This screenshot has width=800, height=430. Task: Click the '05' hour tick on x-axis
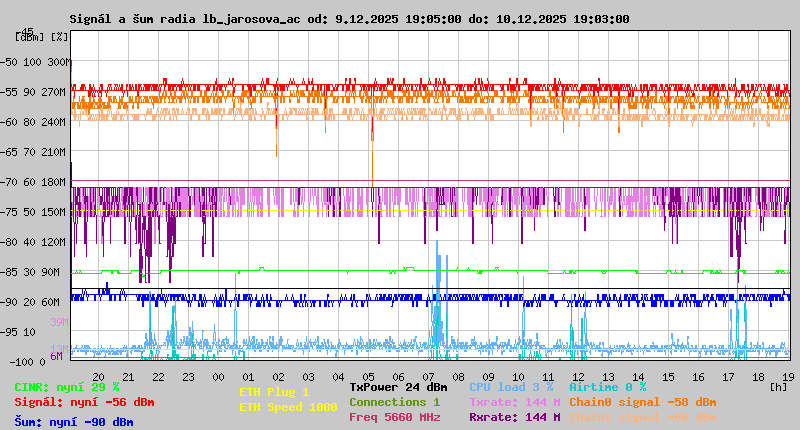click(x=368, y=377)
